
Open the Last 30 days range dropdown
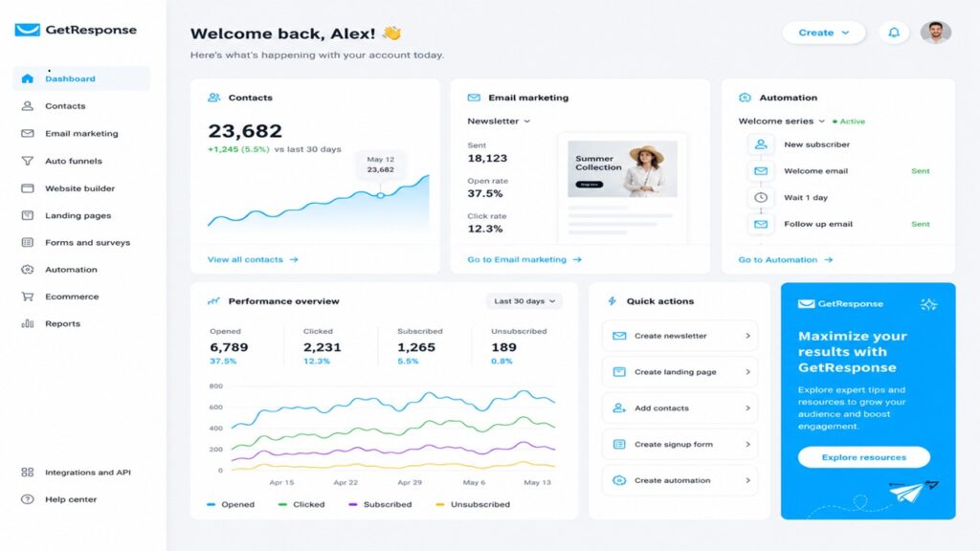tap(524, 301)
